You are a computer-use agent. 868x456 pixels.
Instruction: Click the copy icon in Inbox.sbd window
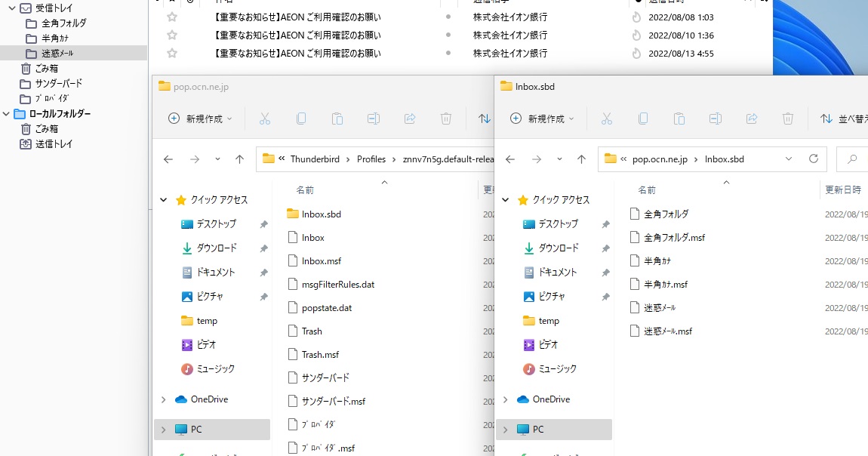click(x=643, y=119)
